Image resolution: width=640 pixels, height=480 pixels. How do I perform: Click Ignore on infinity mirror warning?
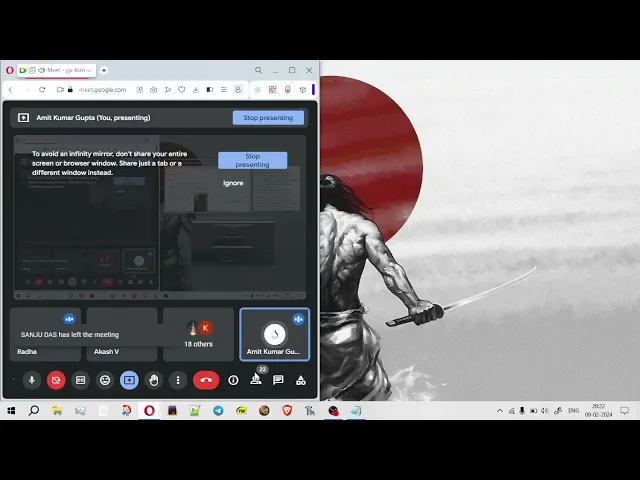pyautogui.click(x=233, y=183)
